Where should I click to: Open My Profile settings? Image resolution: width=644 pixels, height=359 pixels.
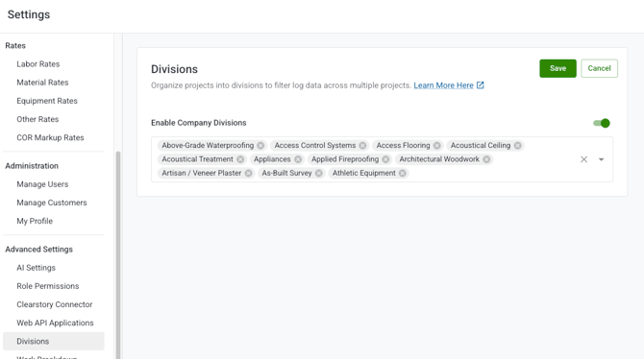click(x=35, y=221)
